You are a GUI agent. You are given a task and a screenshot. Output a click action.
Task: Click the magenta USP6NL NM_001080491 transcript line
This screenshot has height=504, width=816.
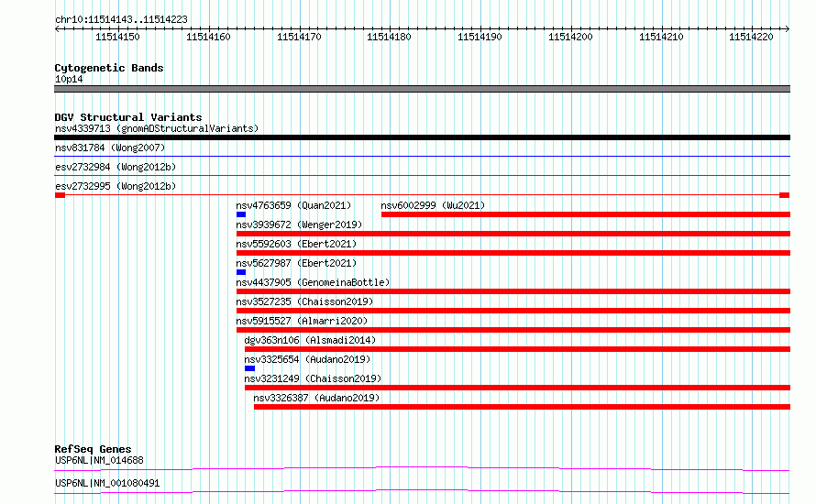422,491
